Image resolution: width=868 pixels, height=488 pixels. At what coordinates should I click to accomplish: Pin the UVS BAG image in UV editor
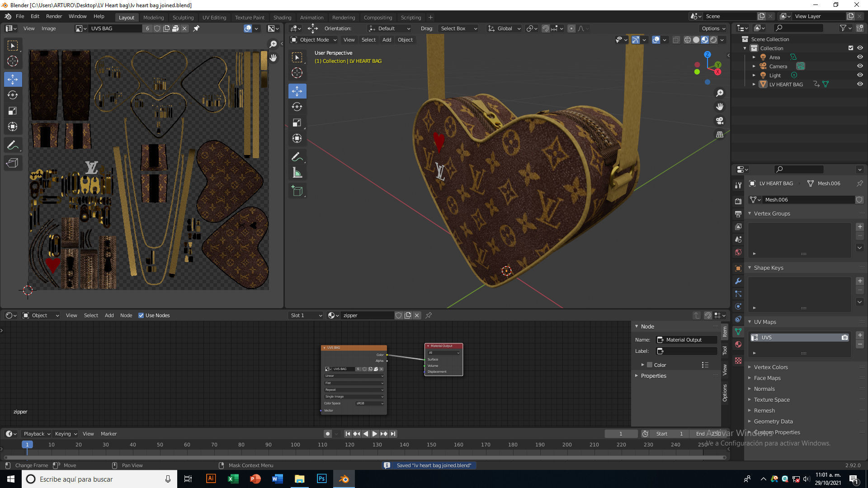(x=196, y=28)
